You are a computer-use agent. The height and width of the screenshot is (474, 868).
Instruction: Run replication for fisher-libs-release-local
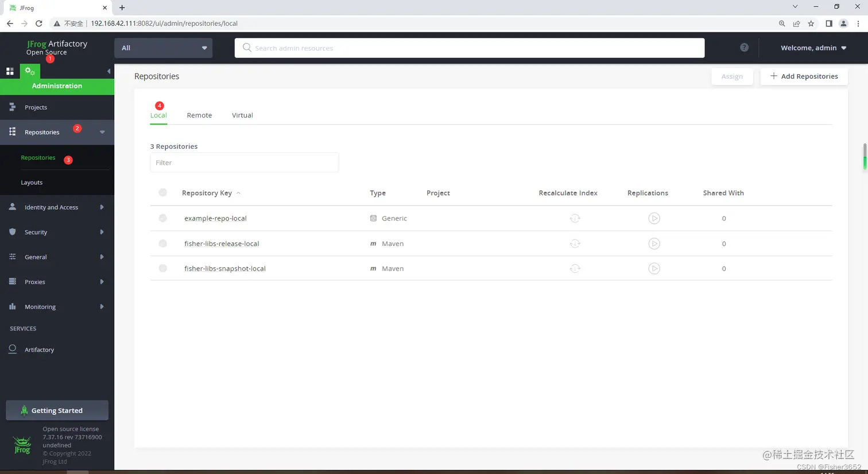tap(654, 244)
